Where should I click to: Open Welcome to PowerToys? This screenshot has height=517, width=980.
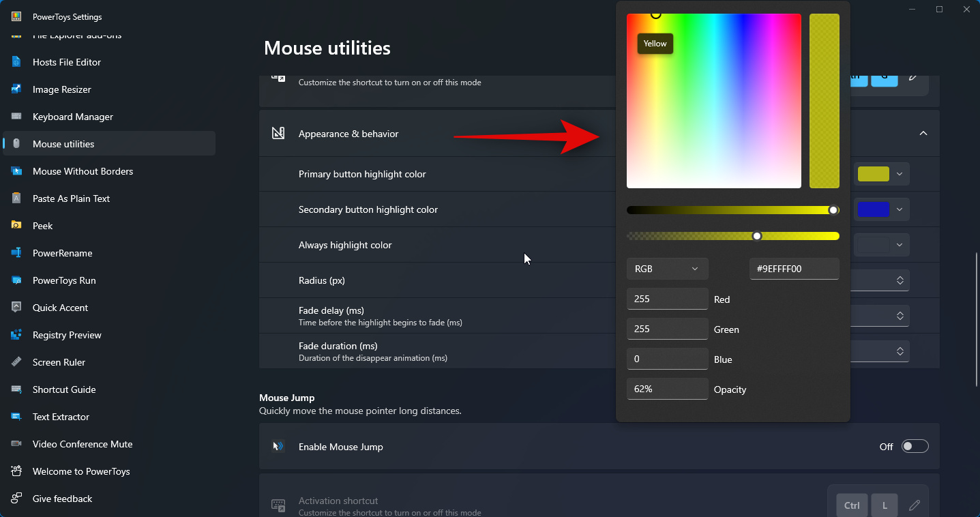tap(81, 471)
